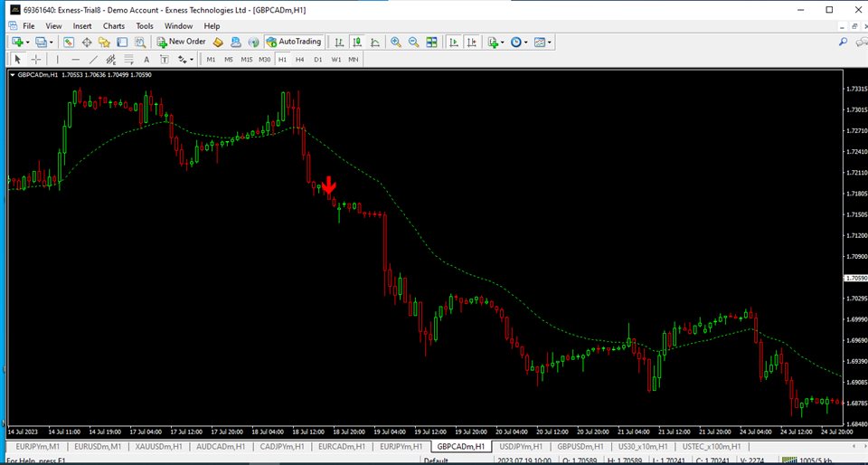Viewport: 868px width, 465px height.
Task: Toggle the Terminal panel icon
Action: (122, 43)
